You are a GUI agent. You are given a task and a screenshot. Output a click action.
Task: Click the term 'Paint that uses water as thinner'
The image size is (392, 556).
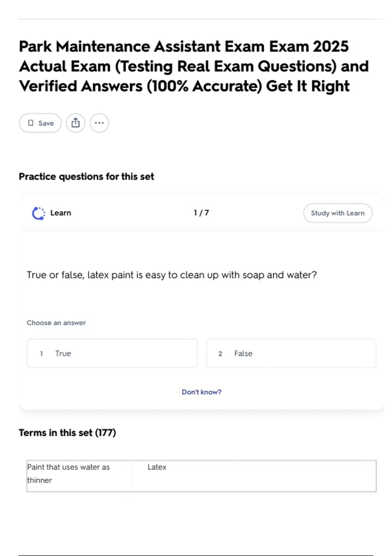(68, 473)
